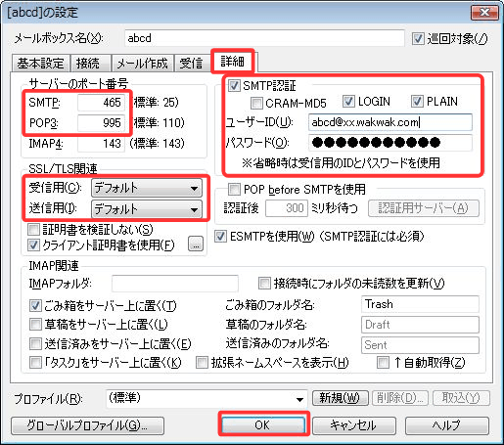Close the [abcd]の設定 dialog window

[x=484, y=13]
